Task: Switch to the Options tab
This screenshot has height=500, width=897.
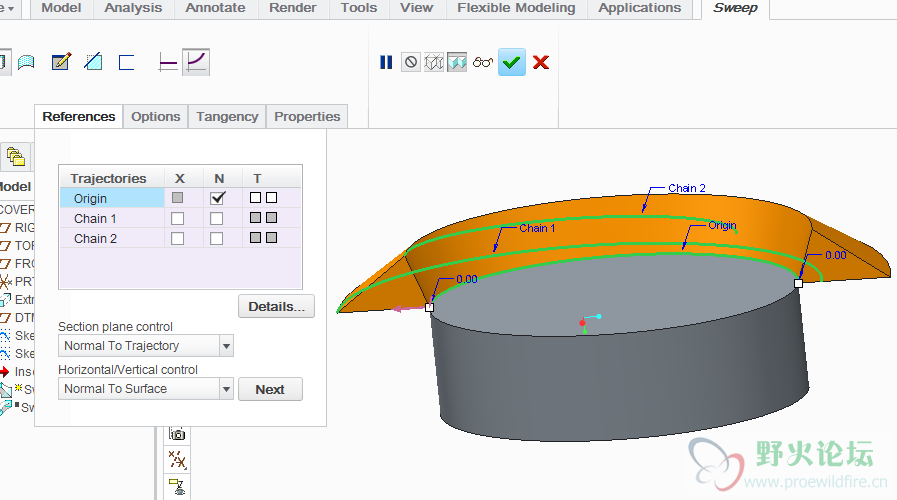Action: (x=156, y=117)
